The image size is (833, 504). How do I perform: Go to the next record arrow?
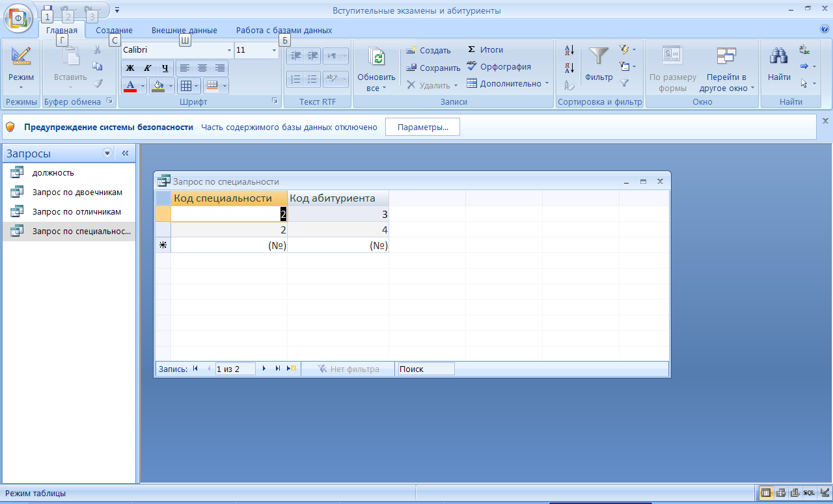pos(264,369)
